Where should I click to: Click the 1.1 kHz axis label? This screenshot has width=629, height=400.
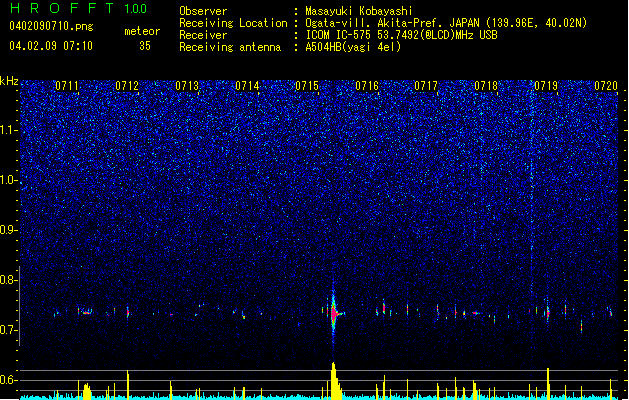(x=9, y=130)
